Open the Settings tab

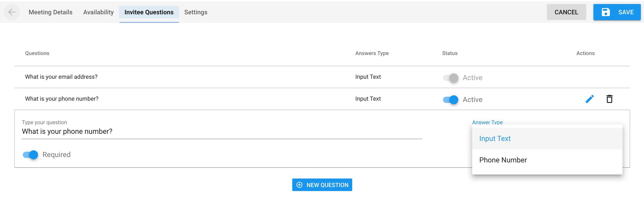196,12
